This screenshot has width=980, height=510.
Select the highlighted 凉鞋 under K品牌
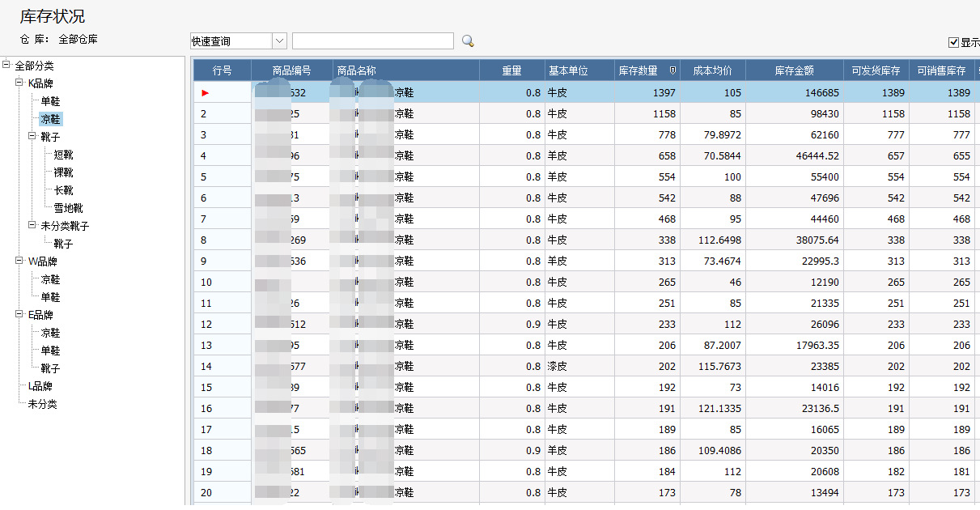(x=50, y=119)
